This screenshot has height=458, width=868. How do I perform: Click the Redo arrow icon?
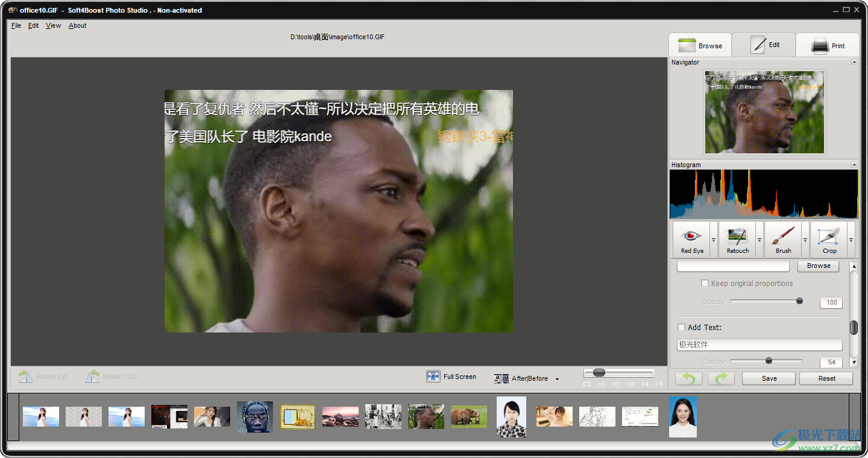point(721,378)
